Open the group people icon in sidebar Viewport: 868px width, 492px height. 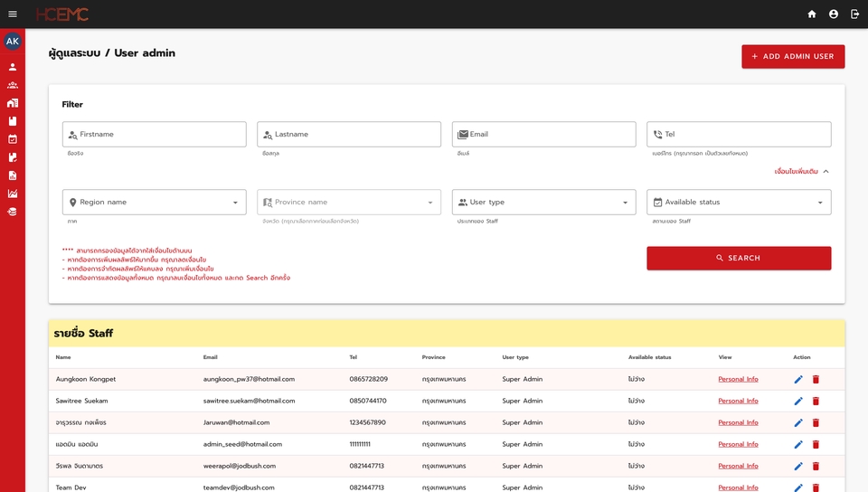pyautogui.click(x=12, y=85)
